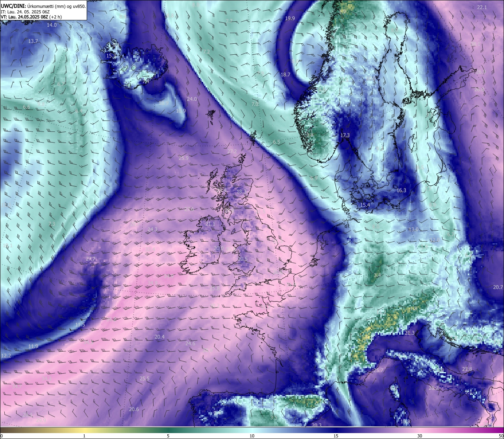Click the map value 25.5
Viewport: 504px width, 439px height.
[145, 378]
